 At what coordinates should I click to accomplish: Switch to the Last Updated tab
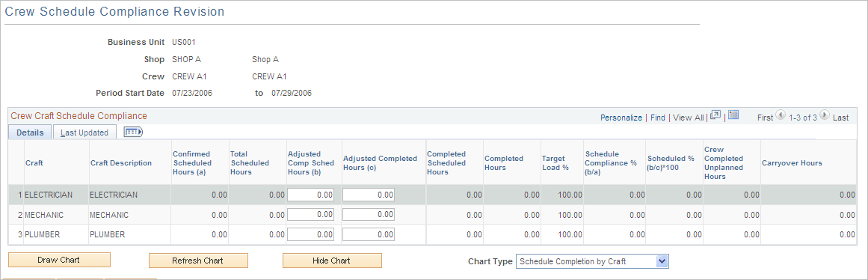[84, 133]
